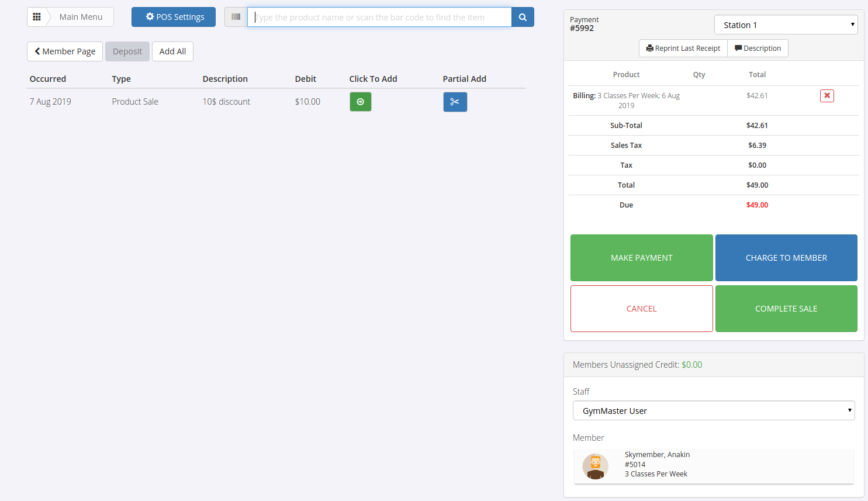The height and width of the screenshot is (501, 868).
Task: Open the Station 1 dropdown
Action: 786,25
